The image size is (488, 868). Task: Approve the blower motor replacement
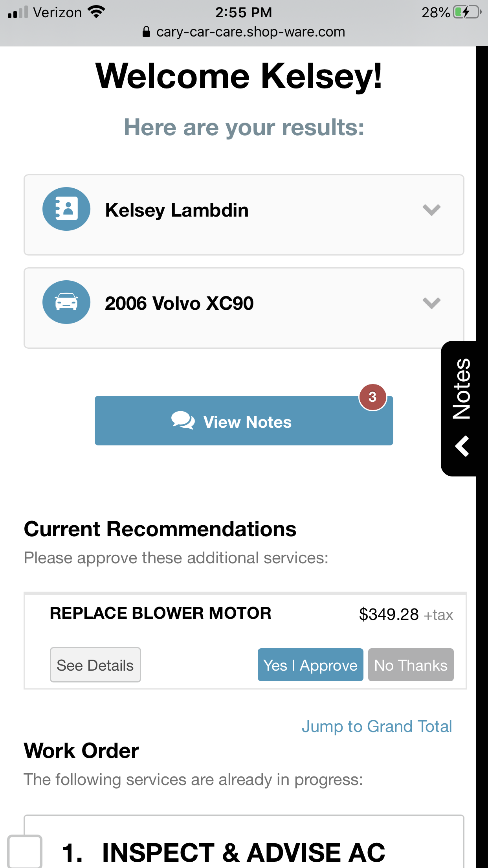310,665
